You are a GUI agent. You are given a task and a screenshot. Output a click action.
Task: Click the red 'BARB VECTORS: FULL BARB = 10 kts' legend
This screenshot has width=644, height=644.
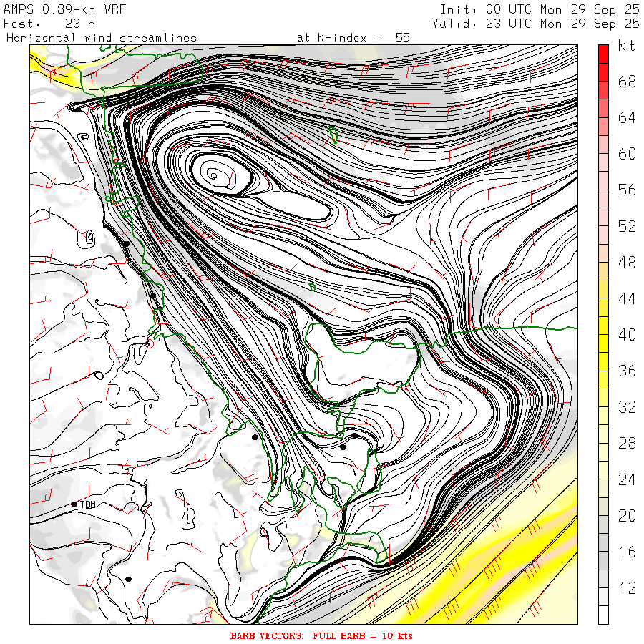pos(321,635)
